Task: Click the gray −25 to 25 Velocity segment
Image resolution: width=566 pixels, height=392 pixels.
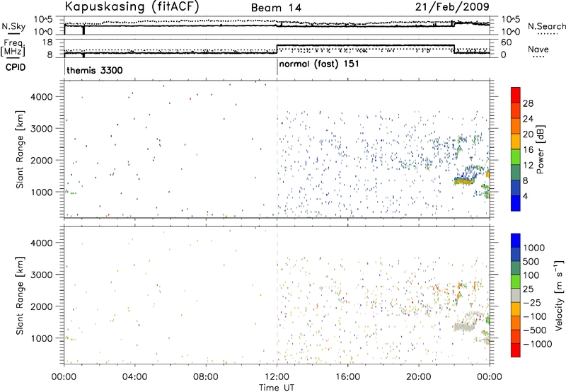Action: point(516,295)
